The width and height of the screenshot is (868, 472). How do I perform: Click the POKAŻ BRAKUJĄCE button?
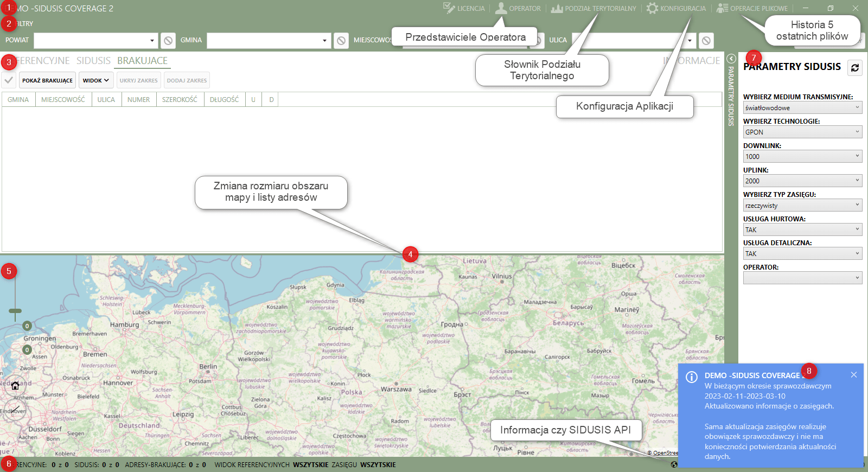tap(47, 80)
